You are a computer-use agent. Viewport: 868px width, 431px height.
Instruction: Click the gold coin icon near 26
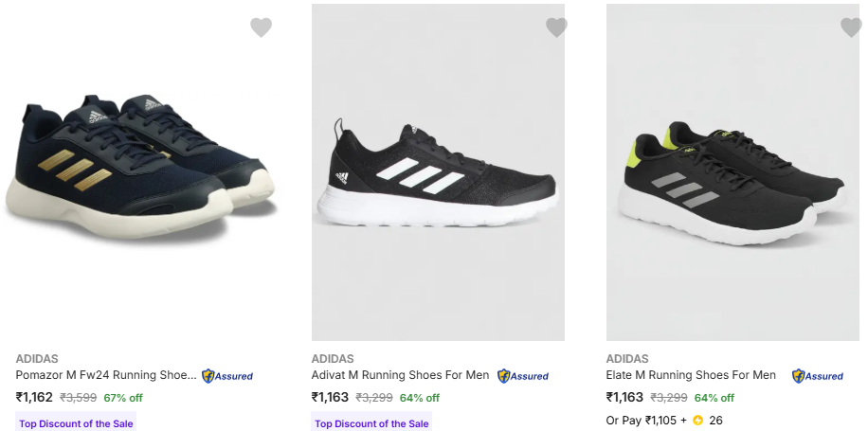tap(698, 421)
